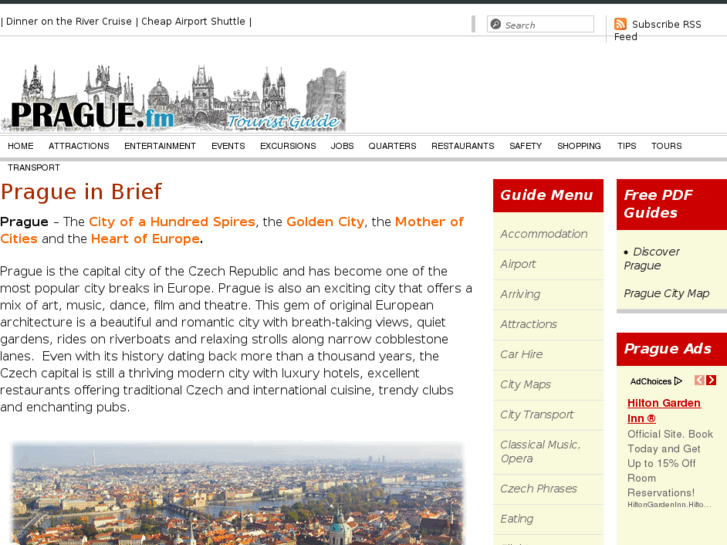Screen dimensions: 727x545
Task: Click the Prague in Brief heading
Action: pos(81,192)
